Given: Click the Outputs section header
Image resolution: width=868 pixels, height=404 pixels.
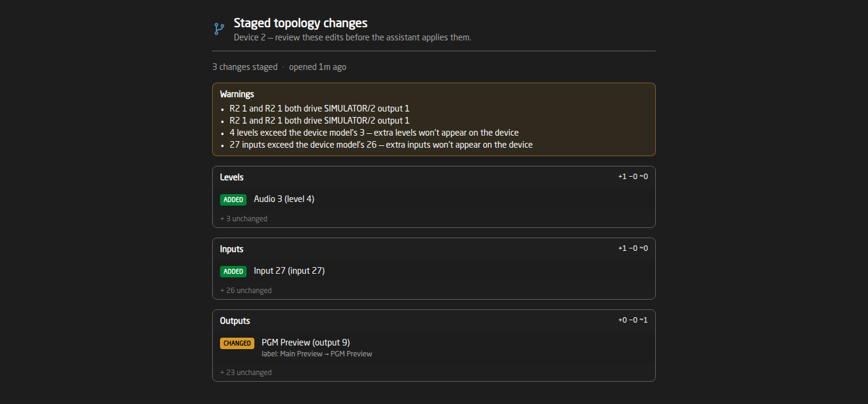Looking at the screenshot, I should pyautogui.click(x=235, y=321).
